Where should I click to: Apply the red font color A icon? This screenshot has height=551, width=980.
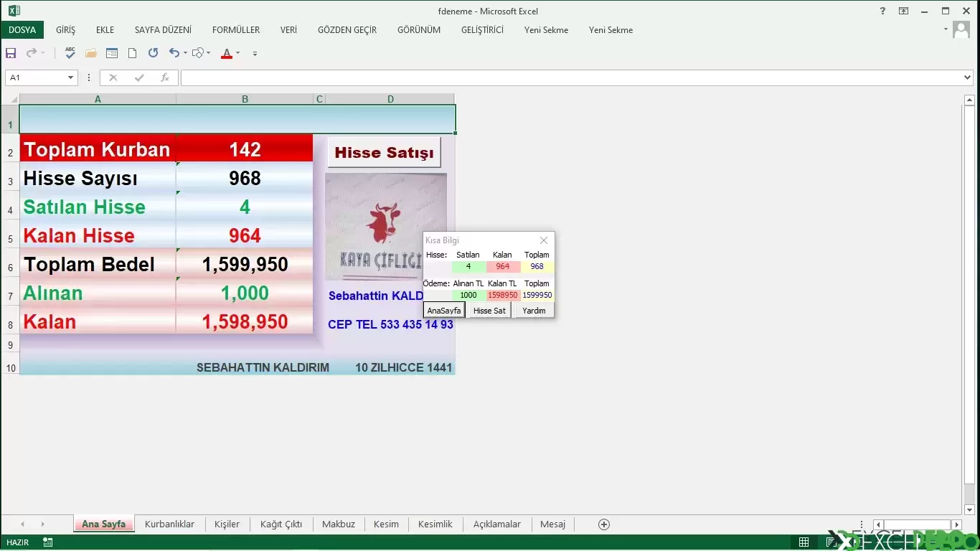(227, 53)
